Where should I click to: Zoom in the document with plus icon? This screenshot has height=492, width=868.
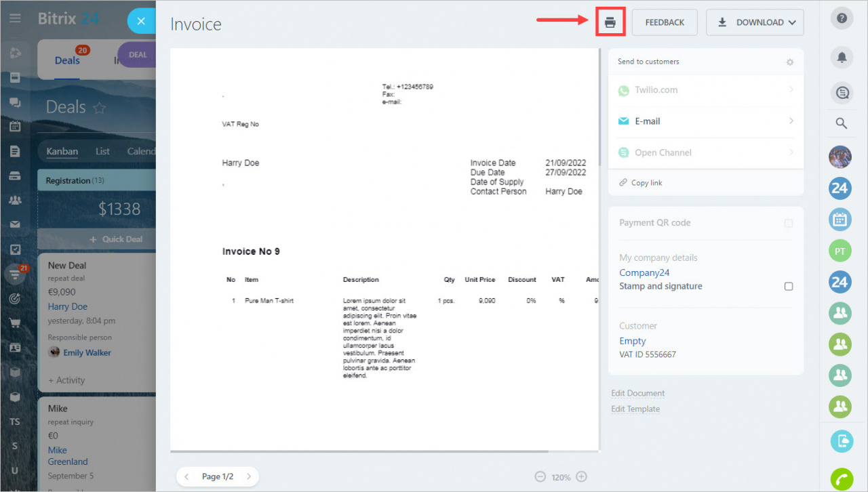[x=581, y=476]
